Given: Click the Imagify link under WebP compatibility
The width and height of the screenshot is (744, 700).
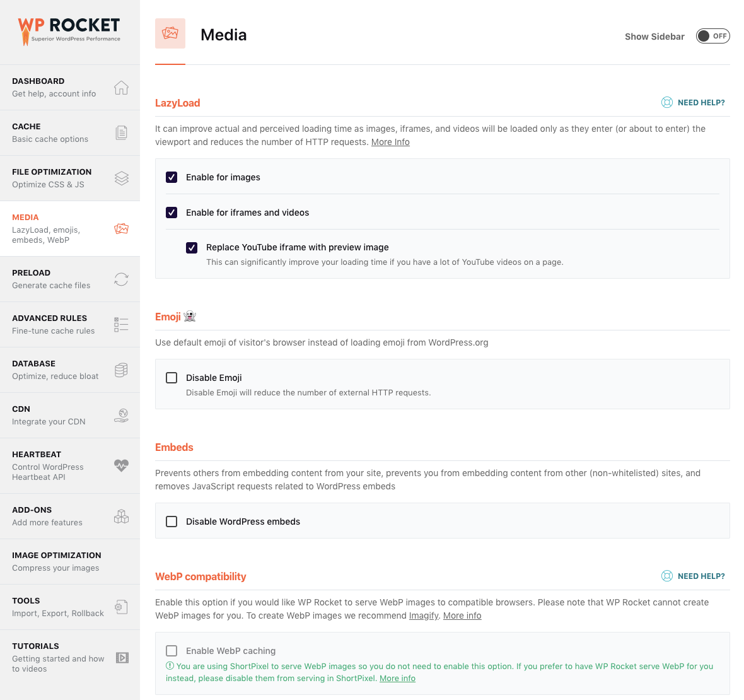Looking at the screenshot, I should 423,615.
